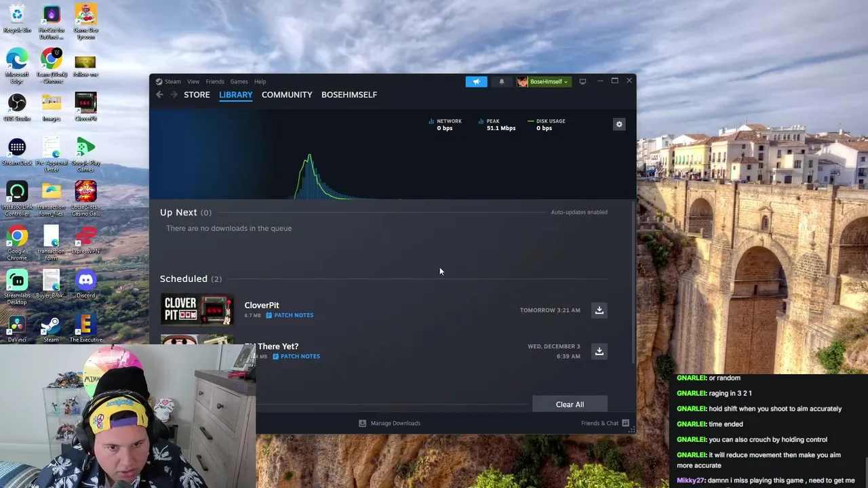Go back with Steam's back arrow
This screenshot has height=488, width=868.
(x=159, y=95)
